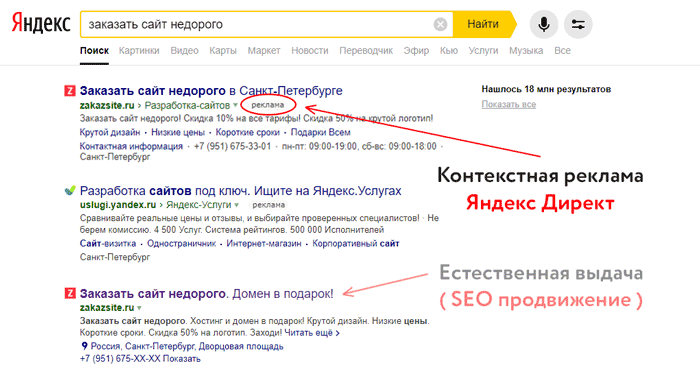Click uslugi.yandex.ru URL
Screen dimensions: 700x385
pyautogui.click(x=118, y=205)
